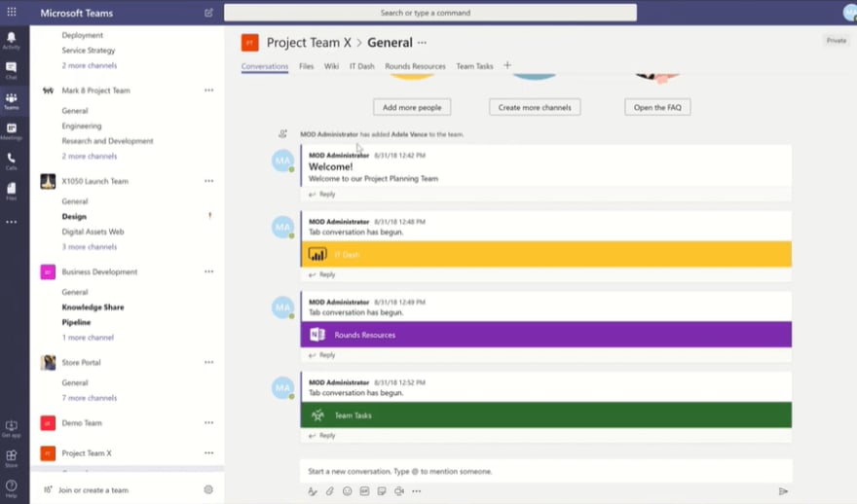Select the Design channel

tap(74, 217)
